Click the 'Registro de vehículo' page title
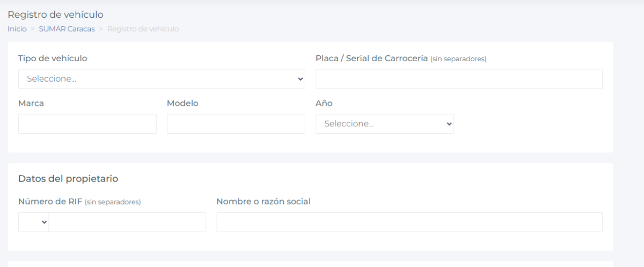This screenshot has width=644, height=267. pyautogui.click(x=55, y=15)
